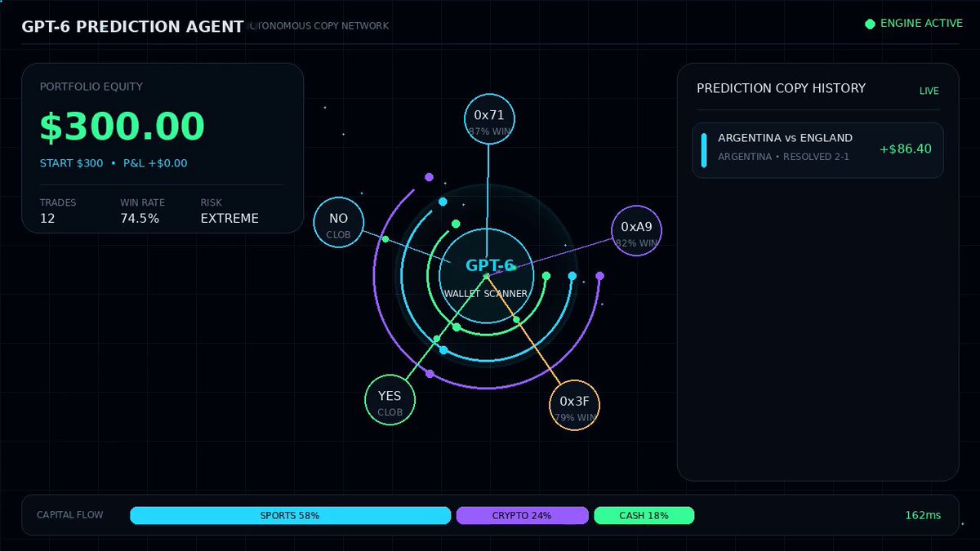Viewport: 980px width, 551px height.
Task: Click the START $300 P&L line
Action: (x=114, y=163)
